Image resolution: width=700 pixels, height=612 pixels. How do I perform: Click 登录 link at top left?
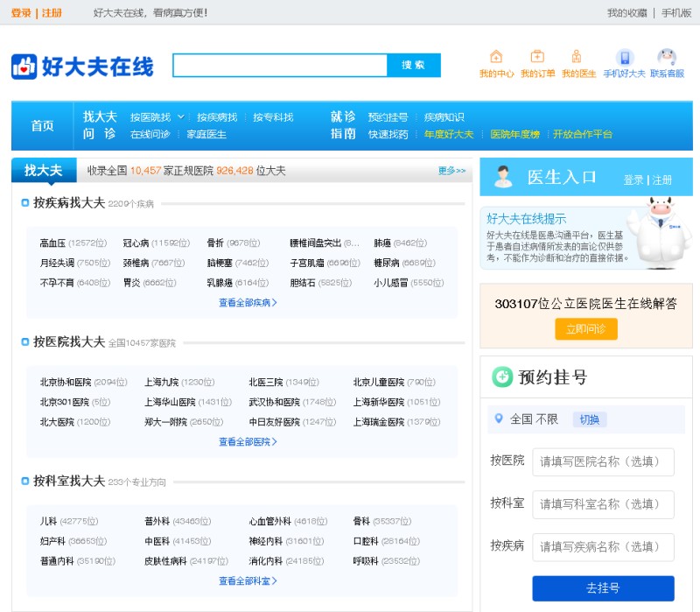21,13
